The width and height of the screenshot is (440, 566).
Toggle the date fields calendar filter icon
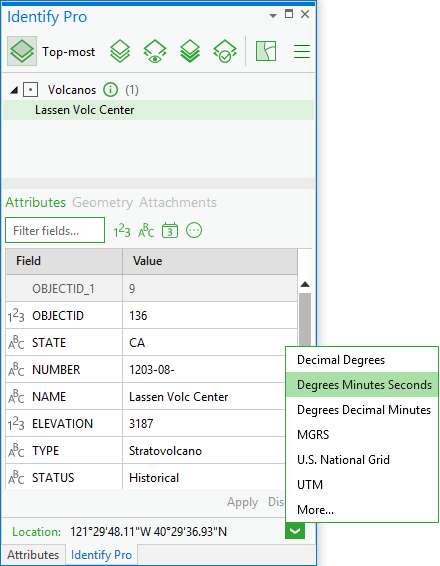tap(170, 230)
